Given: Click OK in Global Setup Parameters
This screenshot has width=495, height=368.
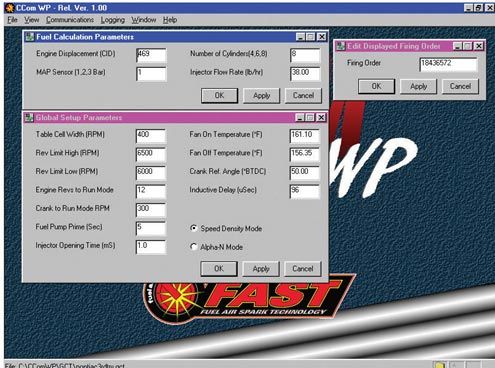Looking at the screenshot, I should [219, 269].
